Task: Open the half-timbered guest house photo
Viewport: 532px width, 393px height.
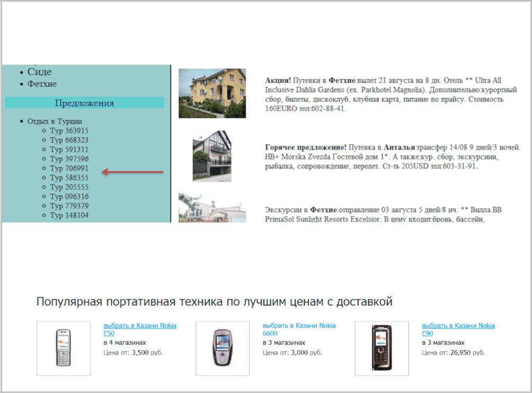Action: pos(212,156)
